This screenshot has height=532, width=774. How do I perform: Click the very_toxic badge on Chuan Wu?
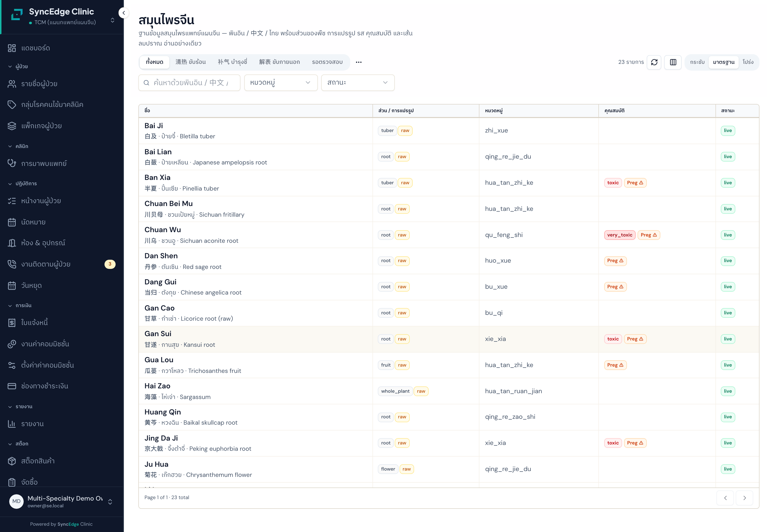point(620,235)
